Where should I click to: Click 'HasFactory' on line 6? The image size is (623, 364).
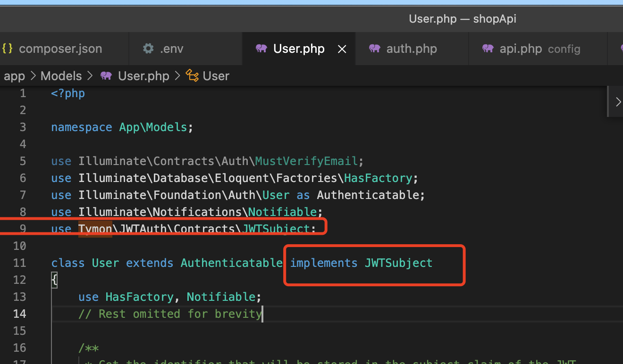click(378, 178)
